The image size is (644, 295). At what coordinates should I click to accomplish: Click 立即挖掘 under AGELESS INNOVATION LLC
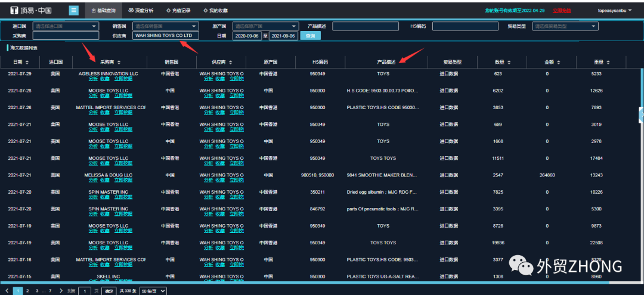(x=123, y=79)
